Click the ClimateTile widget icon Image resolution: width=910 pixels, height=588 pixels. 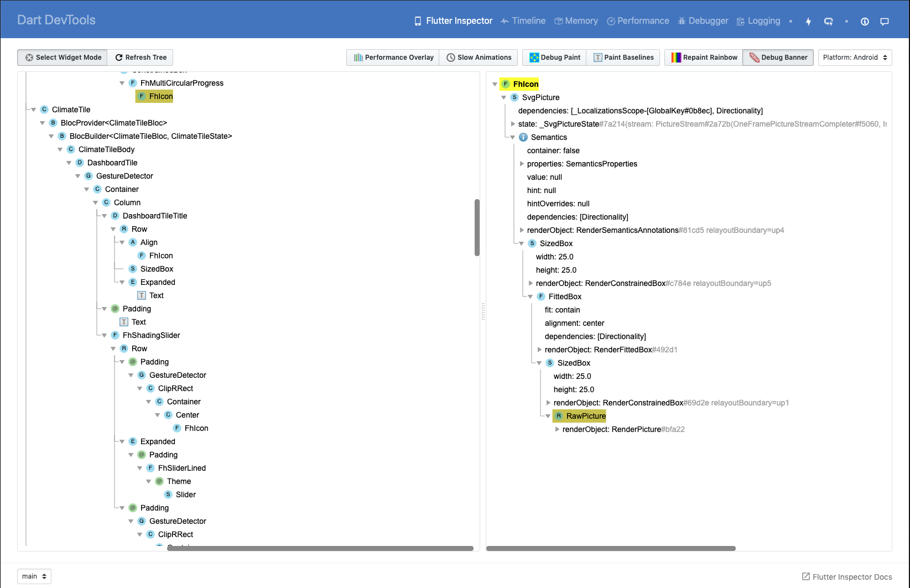tap(44, 110)
